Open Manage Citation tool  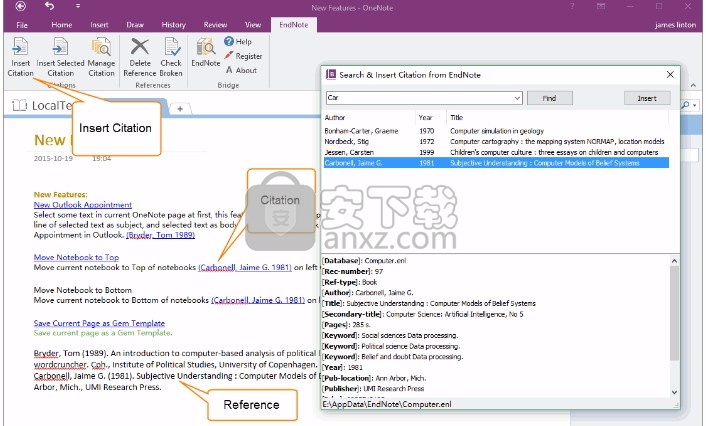[101, 57]
